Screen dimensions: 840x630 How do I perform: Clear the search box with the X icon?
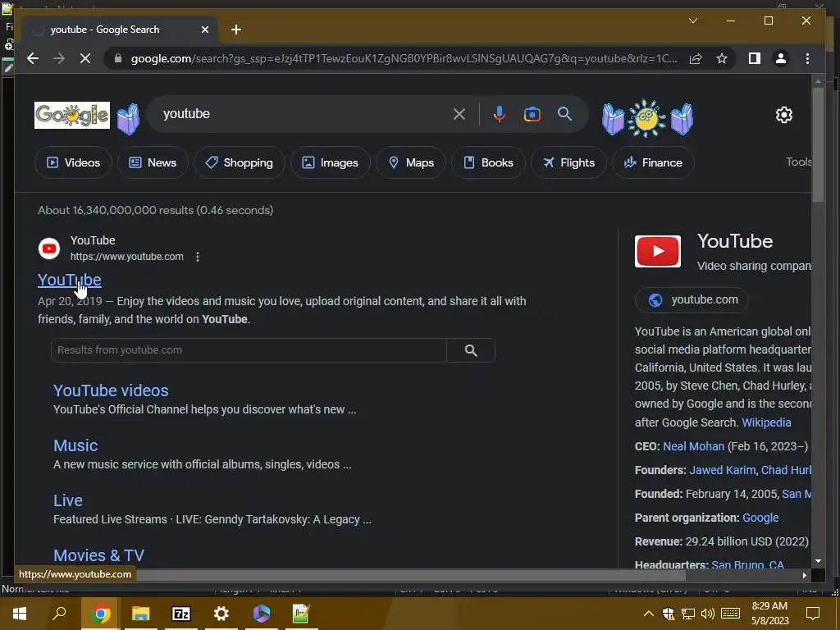click(459, 114)
